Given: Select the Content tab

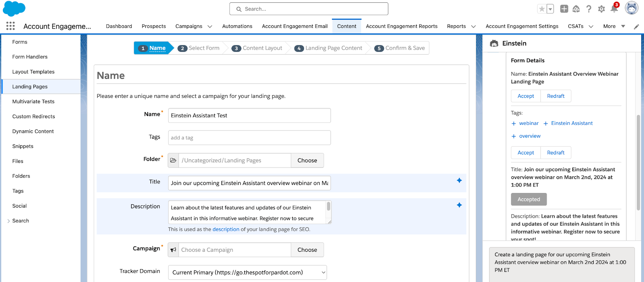Looking at the screenshot, I should 347,26.
